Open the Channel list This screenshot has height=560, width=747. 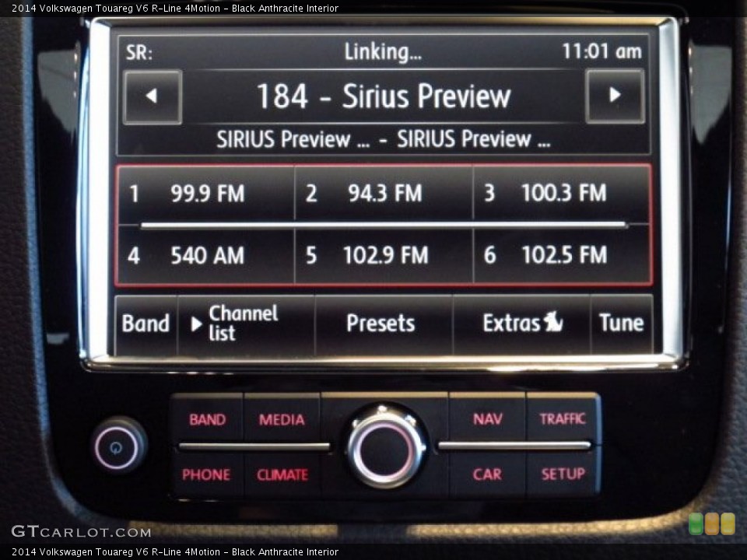pyautogui.click(x=246, y=324)
